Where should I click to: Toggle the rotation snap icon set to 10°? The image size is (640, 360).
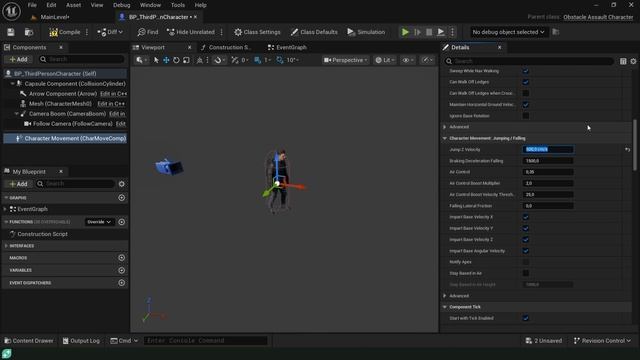pyautogui.click(x=280, y=60)
